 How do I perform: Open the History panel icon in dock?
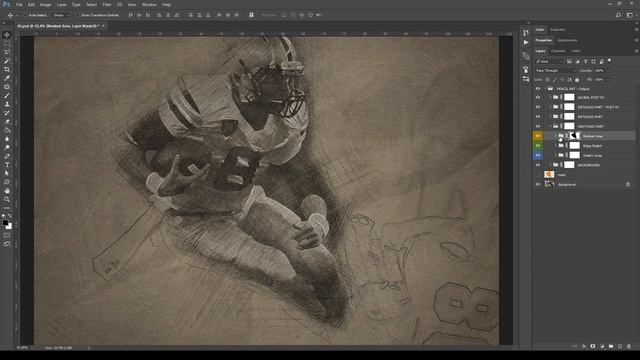pyautogui.click(x=526, y=32)
